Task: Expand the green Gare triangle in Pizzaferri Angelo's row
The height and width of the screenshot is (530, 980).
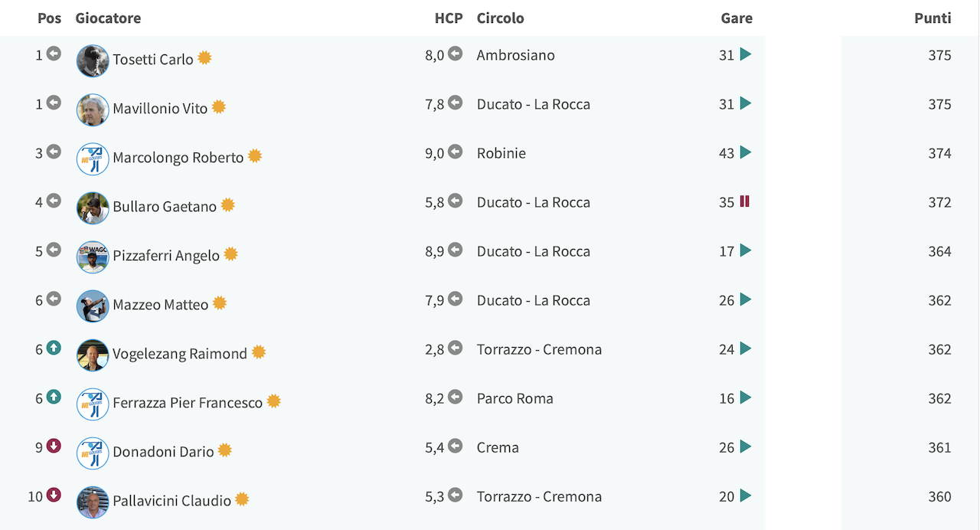Action: point(746,250)
